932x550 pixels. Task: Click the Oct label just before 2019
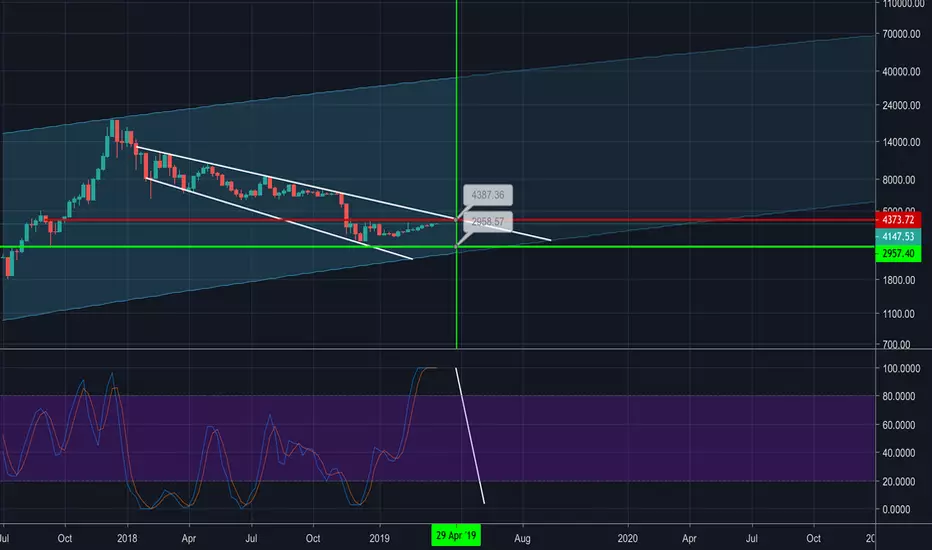(313, 538)
